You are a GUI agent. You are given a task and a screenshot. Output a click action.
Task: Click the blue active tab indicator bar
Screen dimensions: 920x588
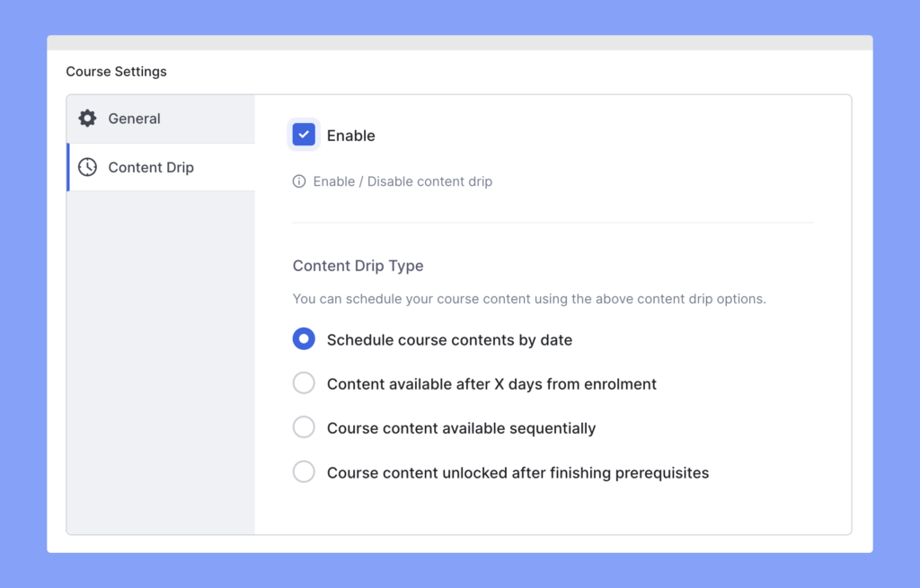[x=66, y=167]
